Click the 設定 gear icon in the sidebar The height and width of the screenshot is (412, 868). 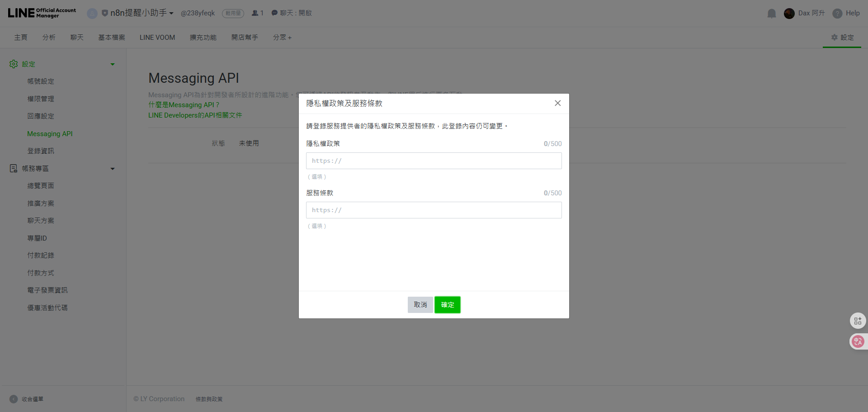pos(13,64)
